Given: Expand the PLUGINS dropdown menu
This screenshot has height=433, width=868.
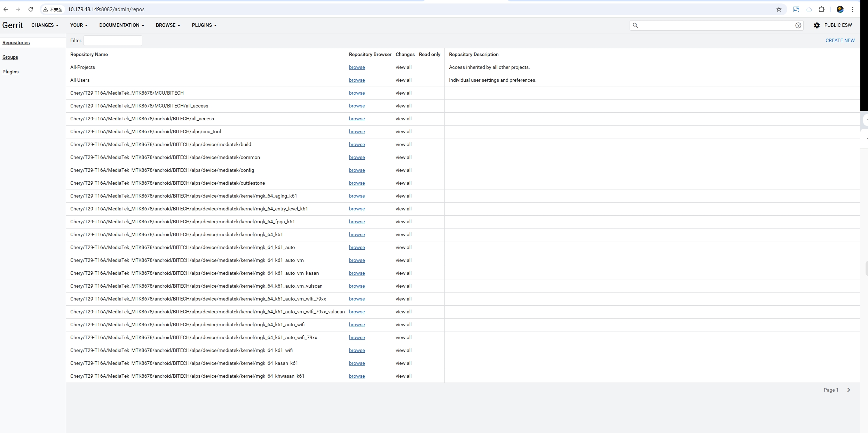Looking at the screenshot, I should coord(204,25).
